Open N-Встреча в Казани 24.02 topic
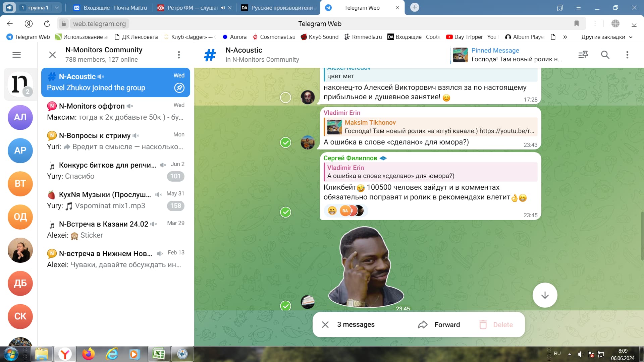This screenshot has height=362, width=644. (x=116, y=230)
